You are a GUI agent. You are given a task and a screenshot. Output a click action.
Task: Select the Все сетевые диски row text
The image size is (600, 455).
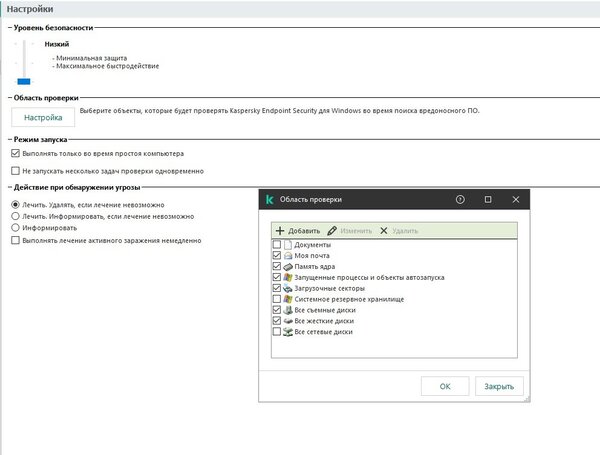[x=323, y=332]
